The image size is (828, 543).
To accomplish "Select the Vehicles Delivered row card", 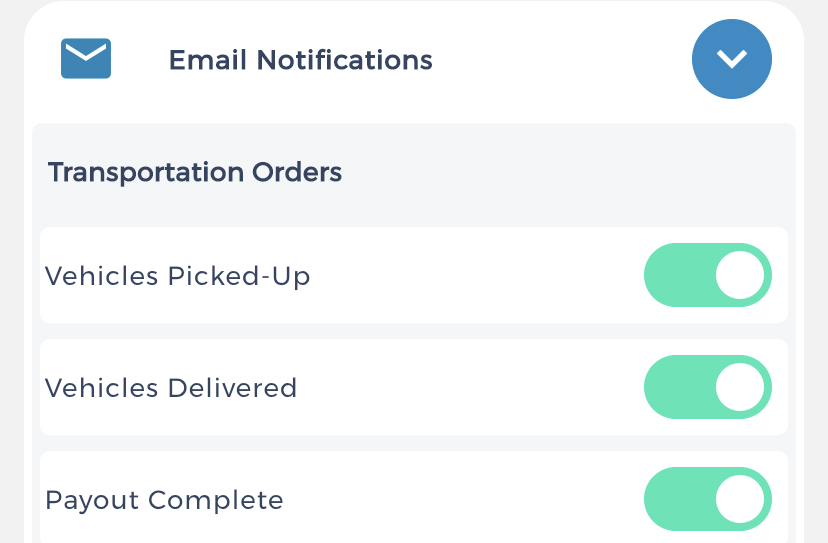I will coord(414,387).
